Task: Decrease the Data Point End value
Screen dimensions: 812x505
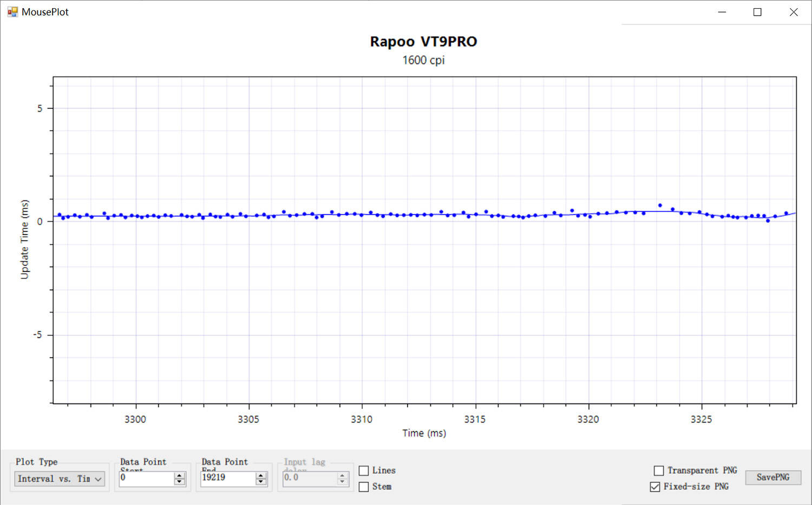Action: (261, 482)
